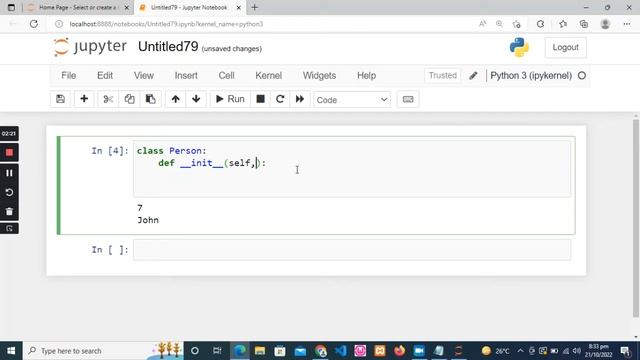Open the Kernel menu

coord(269,76)
